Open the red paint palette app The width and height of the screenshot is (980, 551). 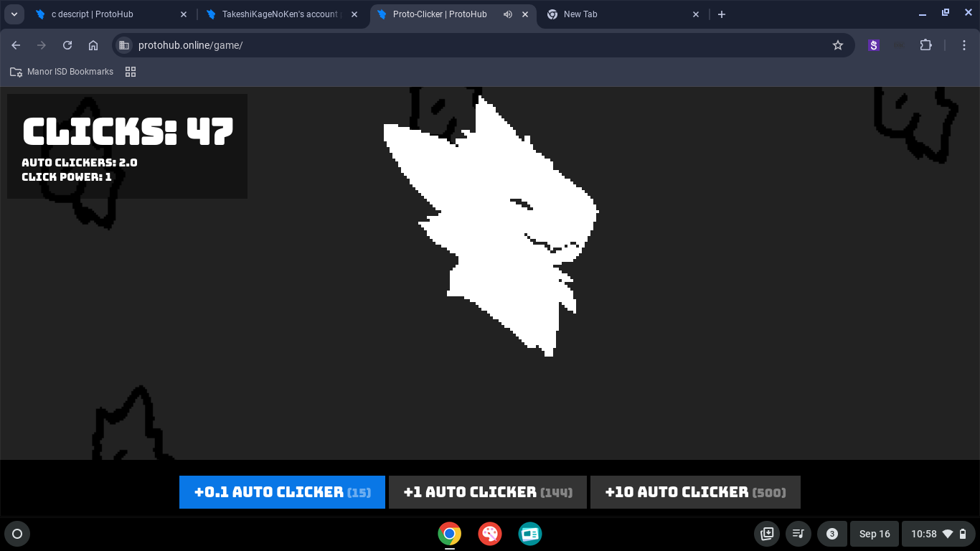point(490,534)
